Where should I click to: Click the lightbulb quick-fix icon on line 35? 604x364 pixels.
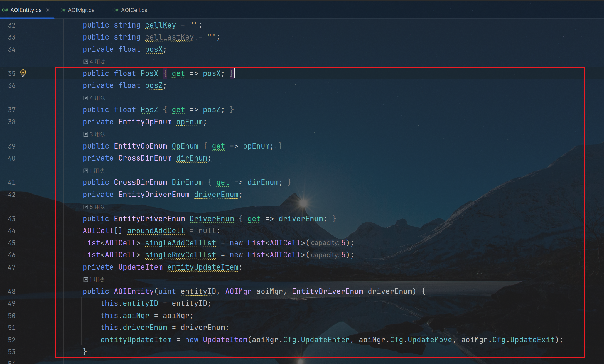coord(23,73)
